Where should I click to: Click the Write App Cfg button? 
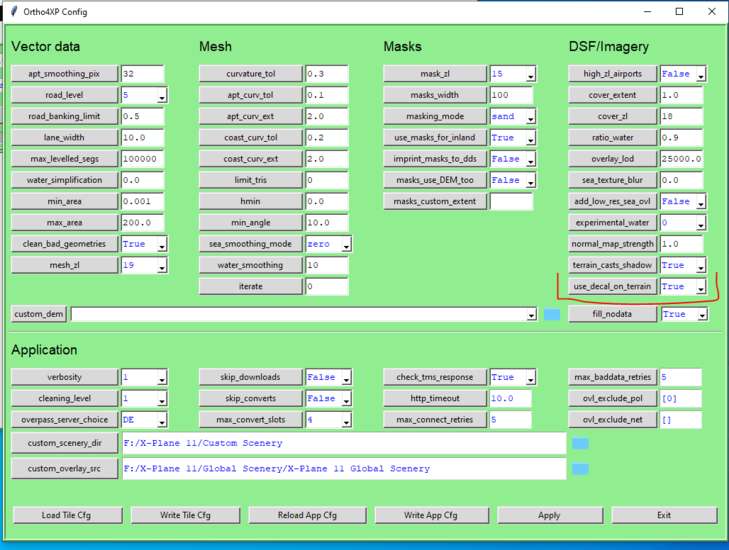pyautogui.click(x=431, y=515)
